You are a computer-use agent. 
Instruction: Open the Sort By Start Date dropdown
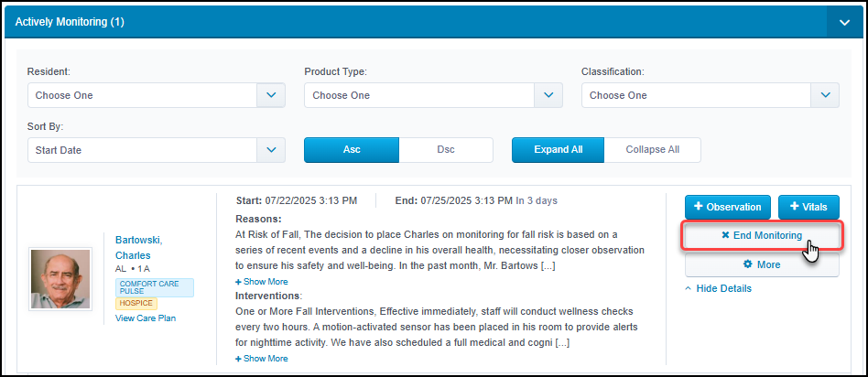click(x=157, y=150)
